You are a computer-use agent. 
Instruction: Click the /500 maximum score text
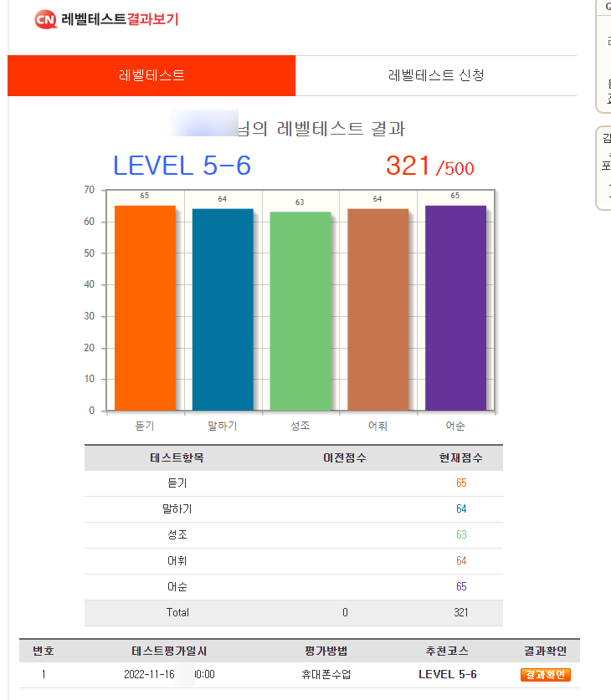(455, 169)
